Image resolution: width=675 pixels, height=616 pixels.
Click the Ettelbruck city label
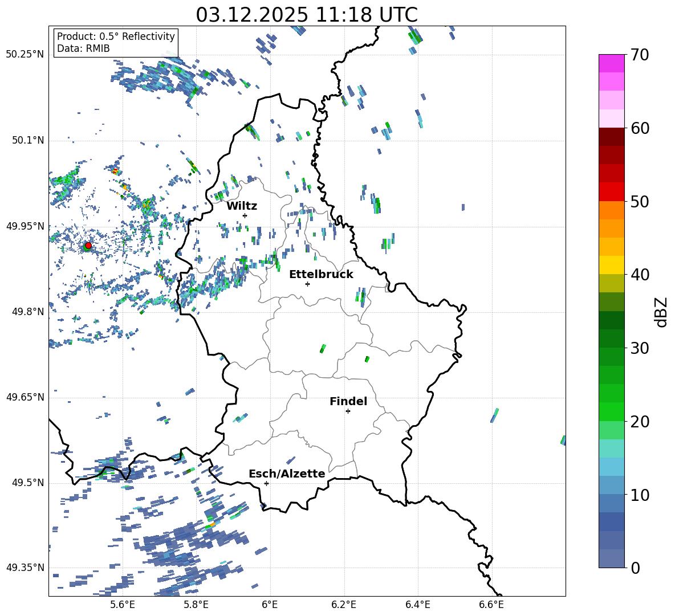pyautogui.click(x=321, y=275)
